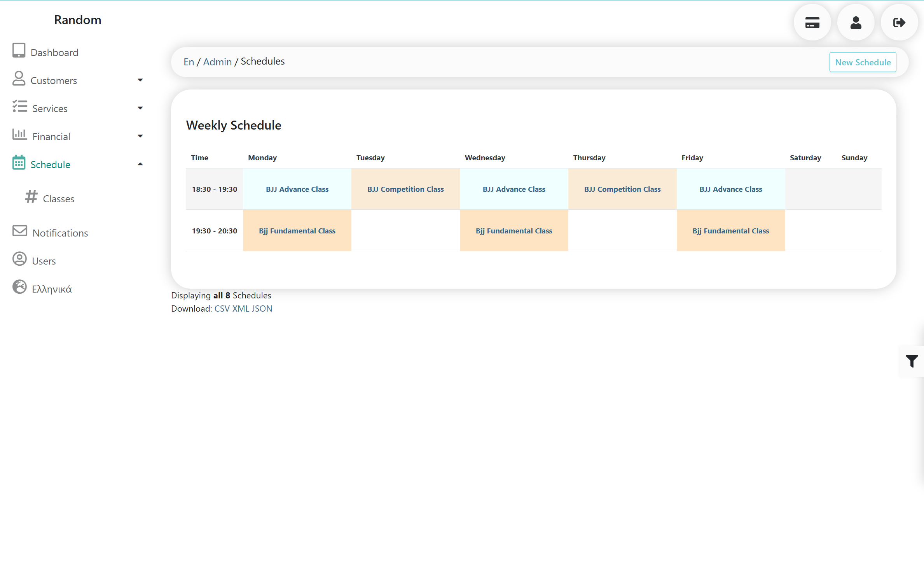Click the Users circle icon
The width and height of the screenshot is (924, 568).
tap(19, 259)
